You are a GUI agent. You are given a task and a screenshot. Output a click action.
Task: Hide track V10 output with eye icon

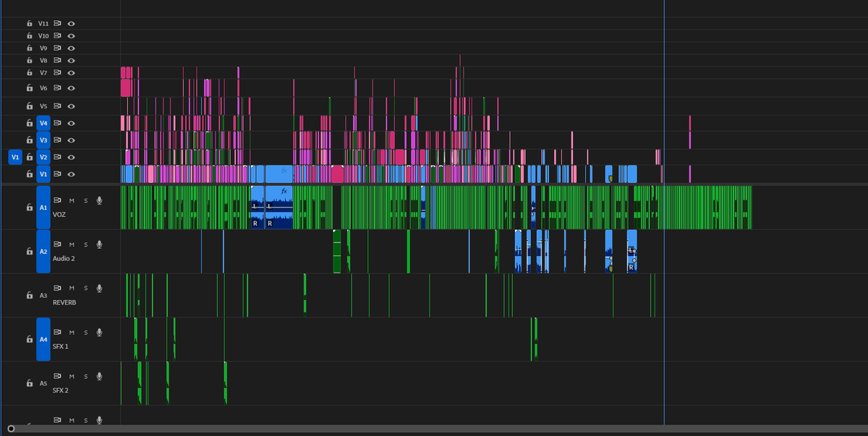tap(72, 35)
